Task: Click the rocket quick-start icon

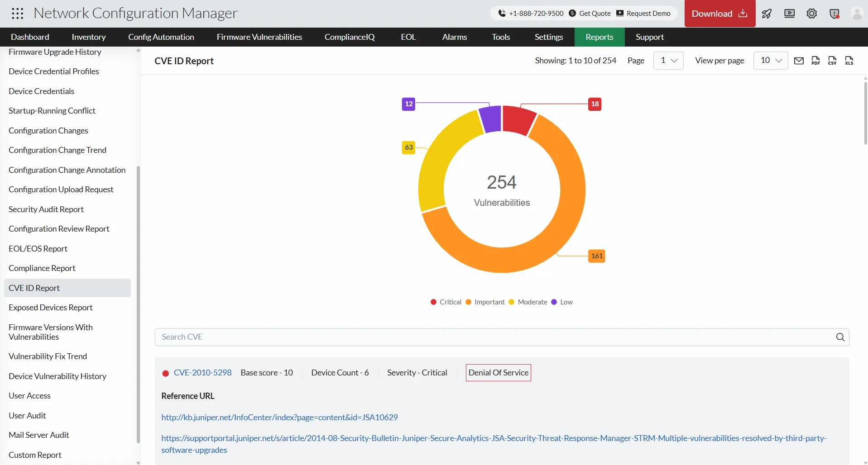Action: tap(767, 14)
